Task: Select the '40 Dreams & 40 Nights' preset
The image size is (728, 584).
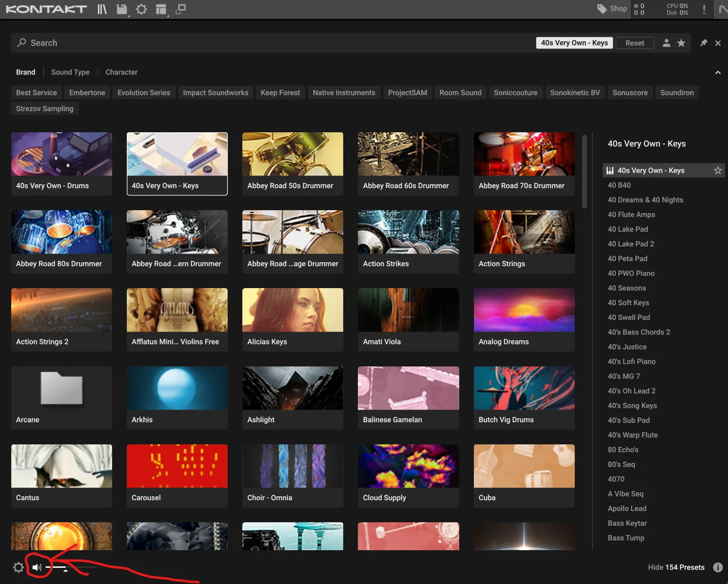Action: [x=645, y=200]
